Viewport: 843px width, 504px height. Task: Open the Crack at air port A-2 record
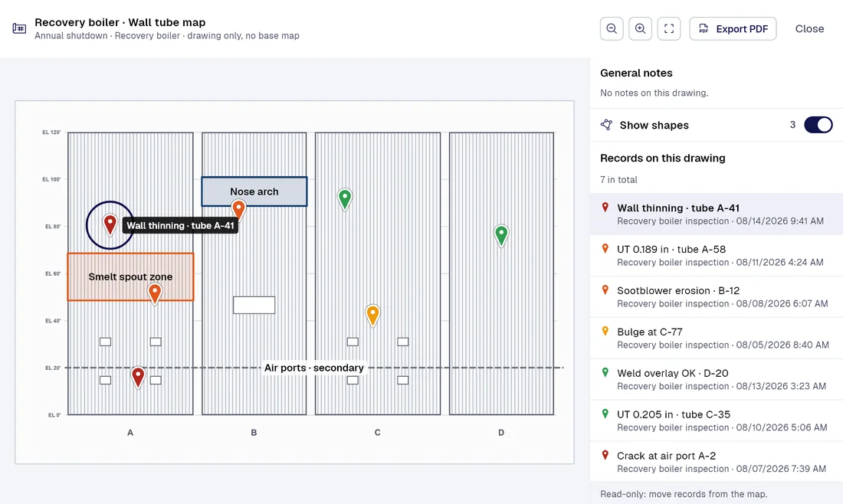pyautogui.click(x=716, y=462)
